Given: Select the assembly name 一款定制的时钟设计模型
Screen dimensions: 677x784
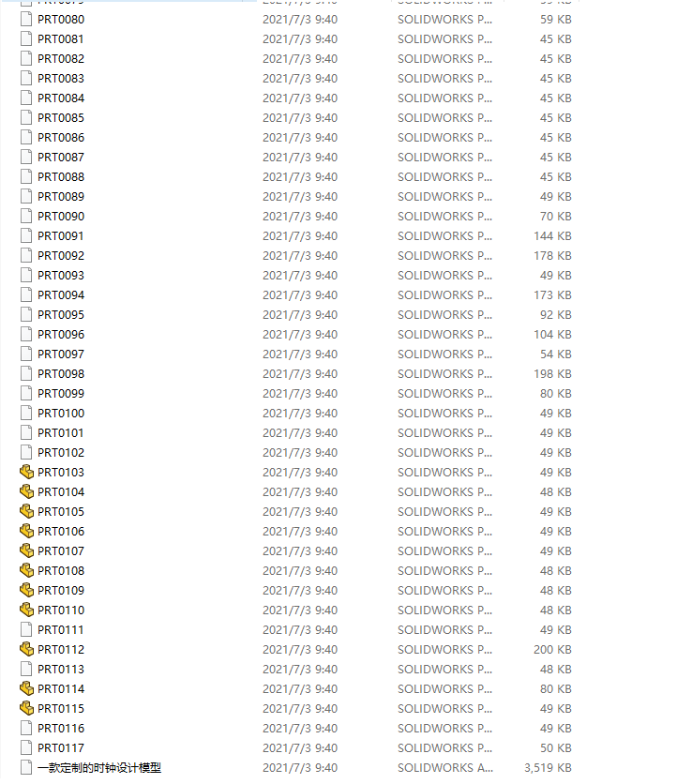Looking at the screenshot, I should point(99,767).
